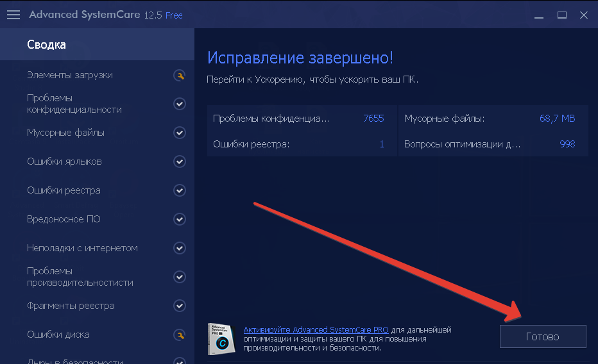Click checkmark icon beside Неполадки с интернетом
Viewport: 598px width, 364px height.
180,248
